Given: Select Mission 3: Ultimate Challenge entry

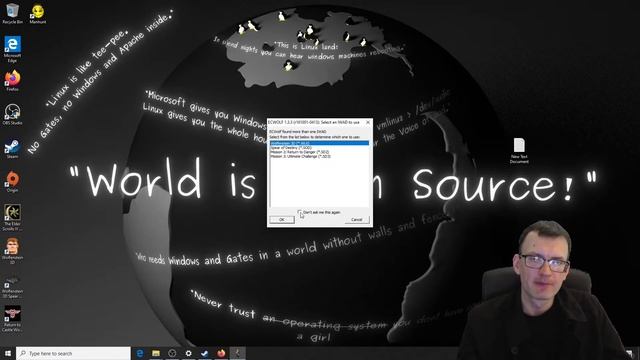Looking at the screenshot, I should point(319,156).
